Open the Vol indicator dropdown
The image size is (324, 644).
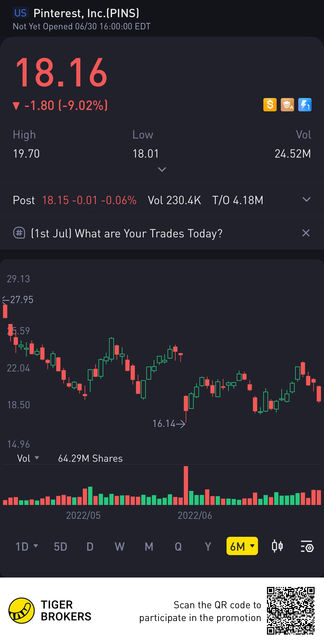tap(28, 458)
